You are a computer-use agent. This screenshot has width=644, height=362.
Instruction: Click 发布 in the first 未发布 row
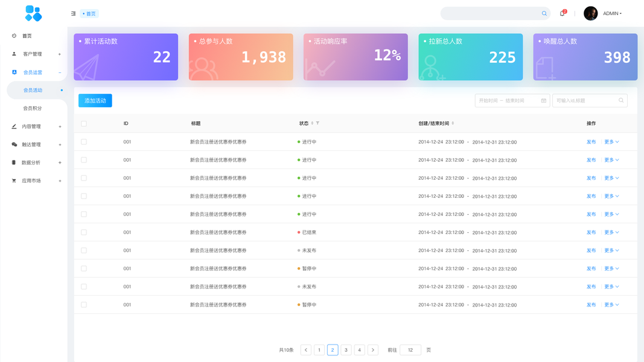point(591,250)
